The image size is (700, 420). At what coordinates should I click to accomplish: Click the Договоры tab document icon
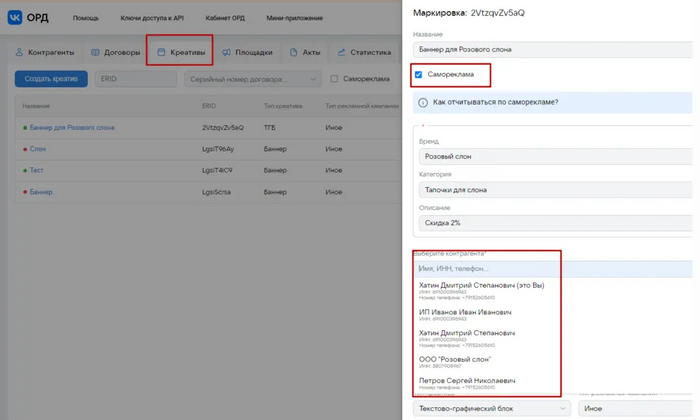(x=94, y=52)
